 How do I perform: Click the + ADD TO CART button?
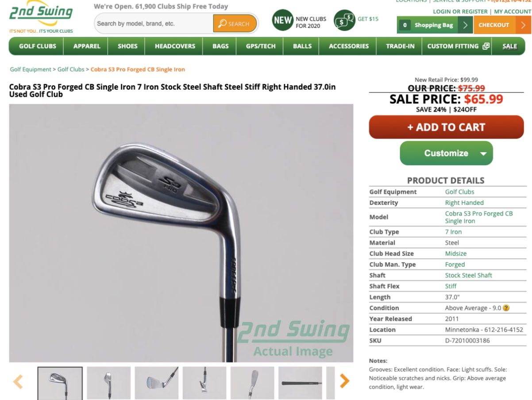pos(446,127)
